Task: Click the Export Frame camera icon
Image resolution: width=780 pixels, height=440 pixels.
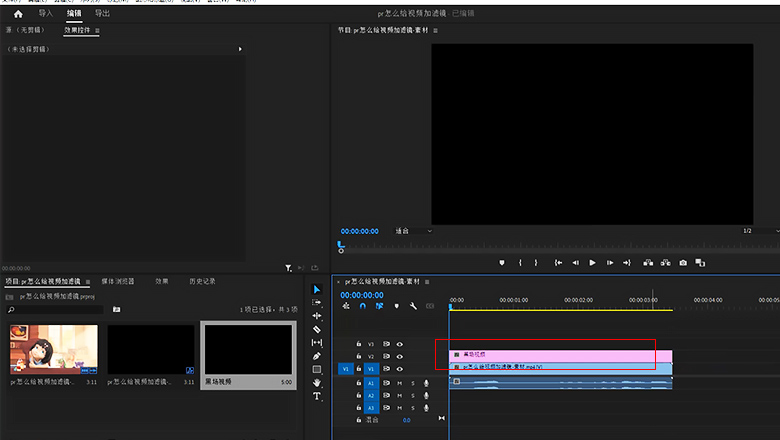Action: pyautogui.click(x=683, y=263)
